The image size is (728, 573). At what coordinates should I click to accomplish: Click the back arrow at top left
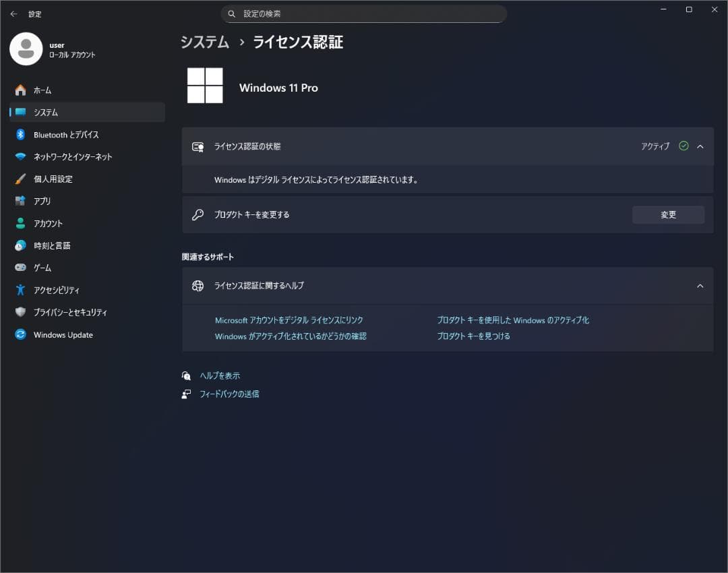point(13,13)
